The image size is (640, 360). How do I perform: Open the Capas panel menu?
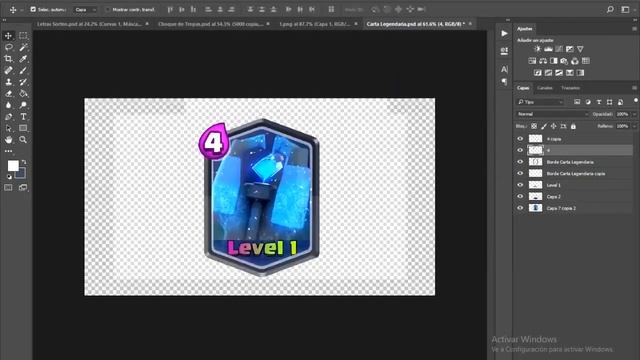point(634,88)
